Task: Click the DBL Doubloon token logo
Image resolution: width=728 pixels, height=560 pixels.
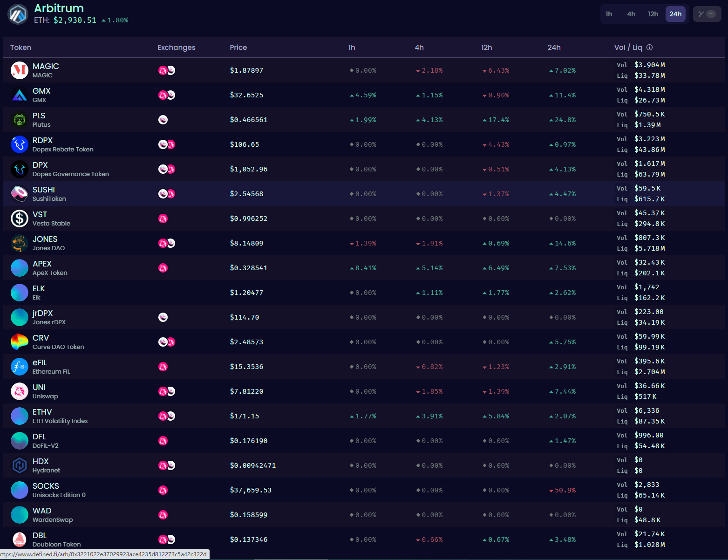Action: pos(20,540)
